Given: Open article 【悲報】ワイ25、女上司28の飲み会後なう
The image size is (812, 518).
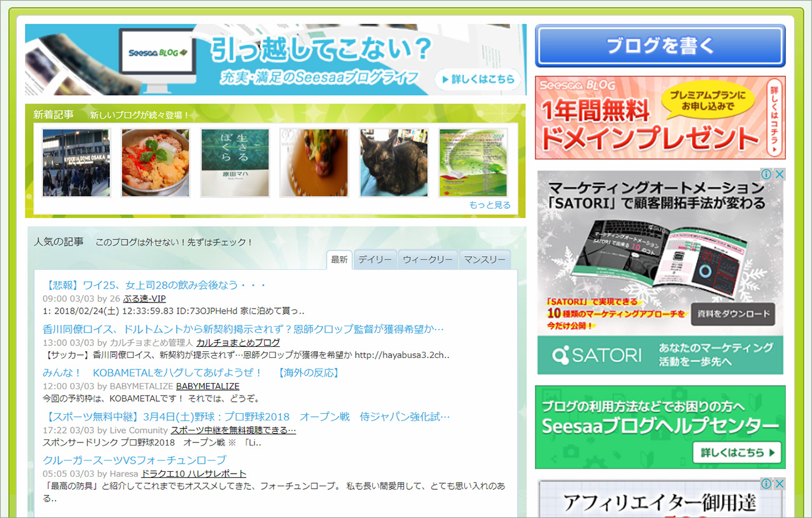Looking at the screenshot, I should coord(154,286).
